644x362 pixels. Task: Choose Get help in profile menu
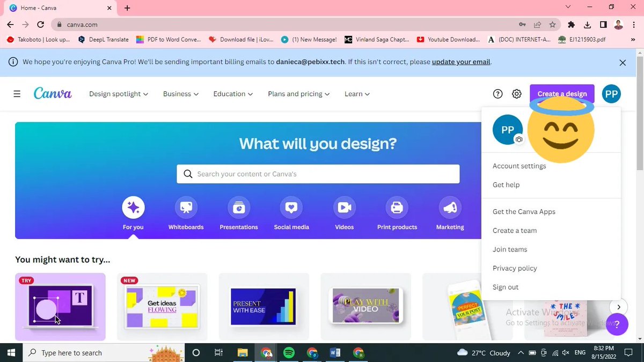[x=506, y=185]
